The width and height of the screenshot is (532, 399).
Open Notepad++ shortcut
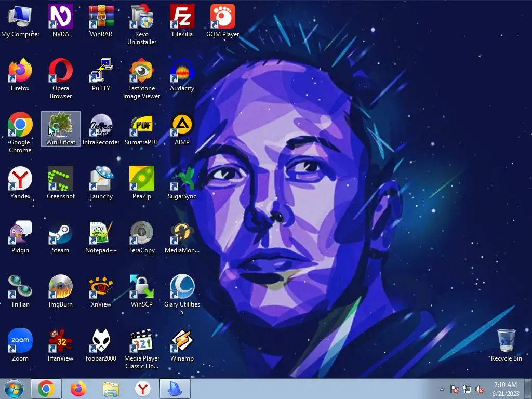tap(101, 237)
